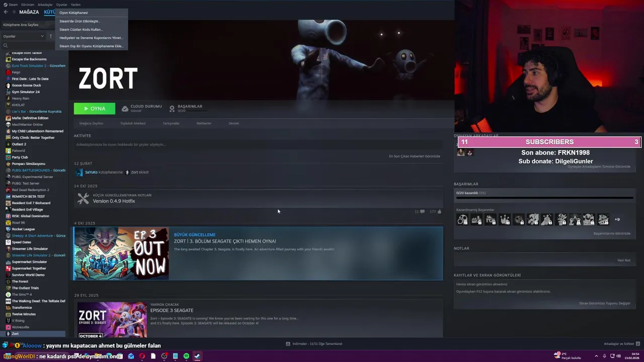Viewport: 644px width, 362px height.
Task: Expand the Oyunlar filter dropdown
Action: point(23,36)
